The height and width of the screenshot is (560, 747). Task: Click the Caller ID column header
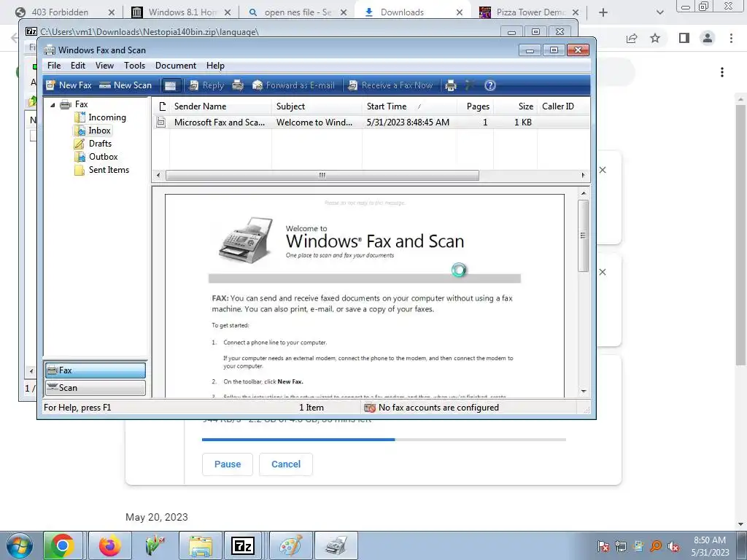[x=563, y=106]
